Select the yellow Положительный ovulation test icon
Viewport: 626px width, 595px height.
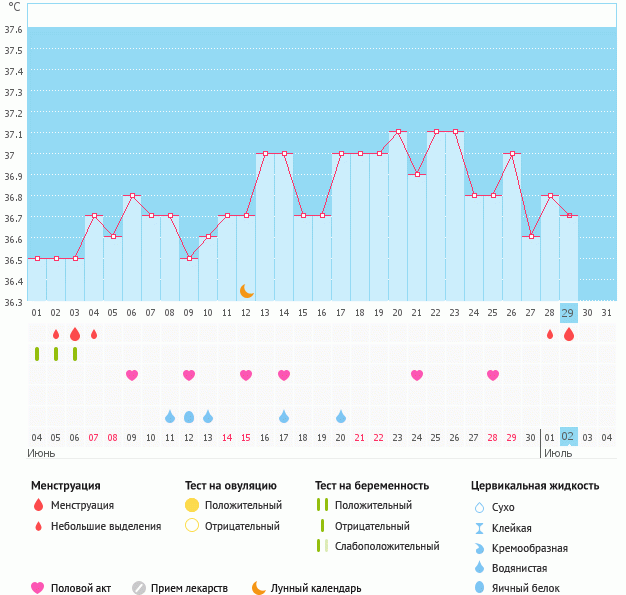[x=192, y=505]
